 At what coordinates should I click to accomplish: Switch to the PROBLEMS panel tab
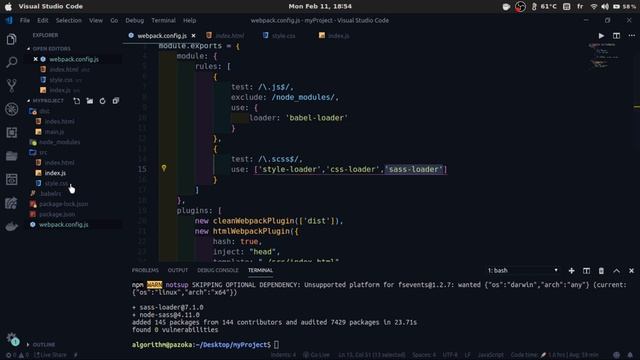pyautogui.click(x=145, y=271)
